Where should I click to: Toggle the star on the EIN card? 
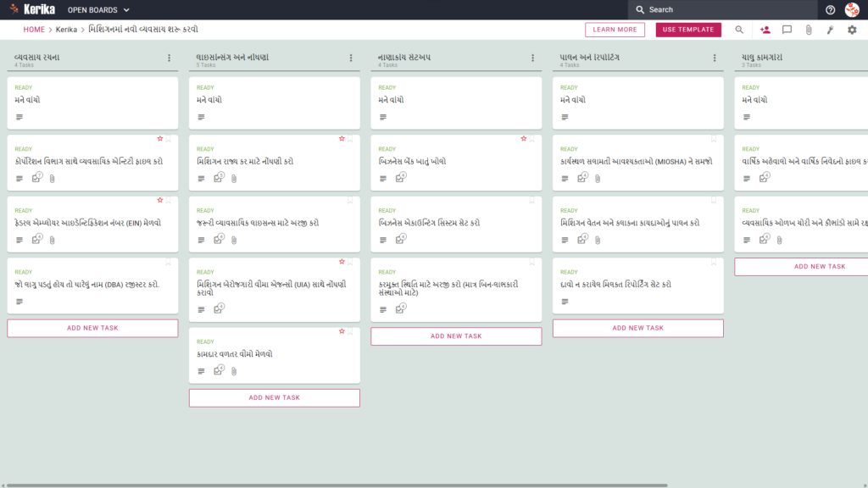click(x=160, y=200)
